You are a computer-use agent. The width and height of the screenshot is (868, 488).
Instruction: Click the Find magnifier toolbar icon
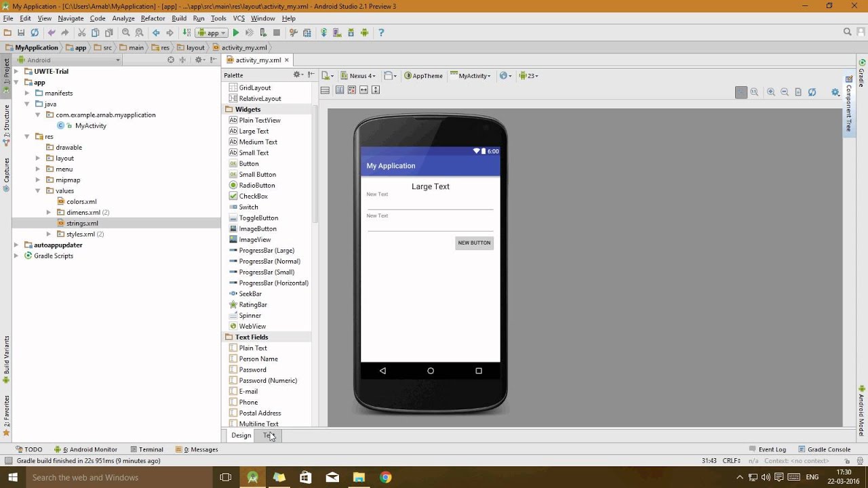click(126, 33)
